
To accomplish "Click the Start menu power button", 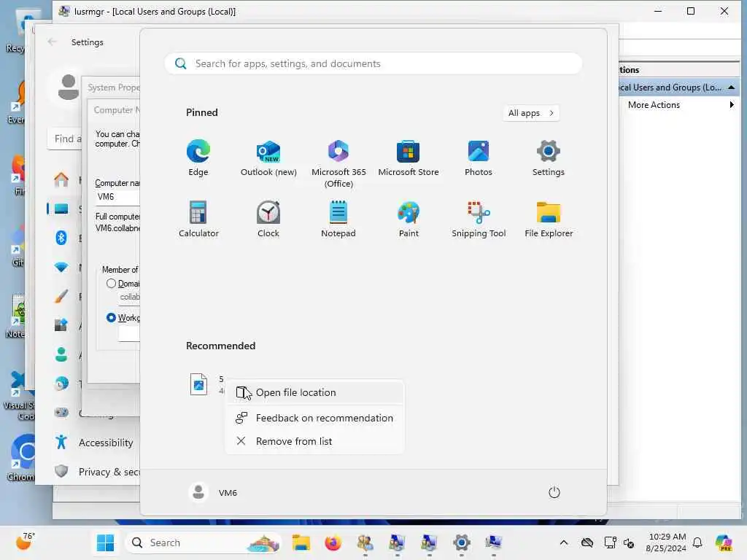I will (x=554, y=492).
